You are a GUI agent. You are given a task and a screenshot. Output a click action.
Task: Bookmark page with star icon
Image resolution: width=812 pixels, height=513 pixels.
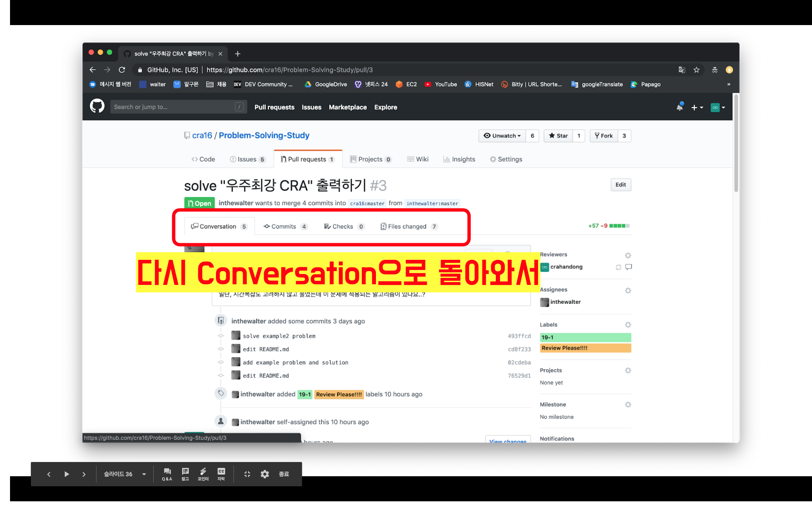[696, 70]
